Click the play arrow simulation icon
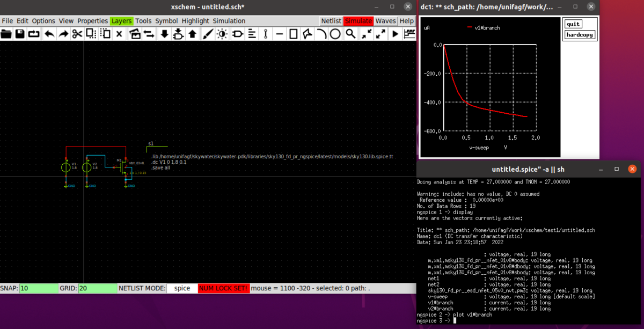The height and width of the screenshot is (329, 644). pyautogui.click(x=395, y=34)
